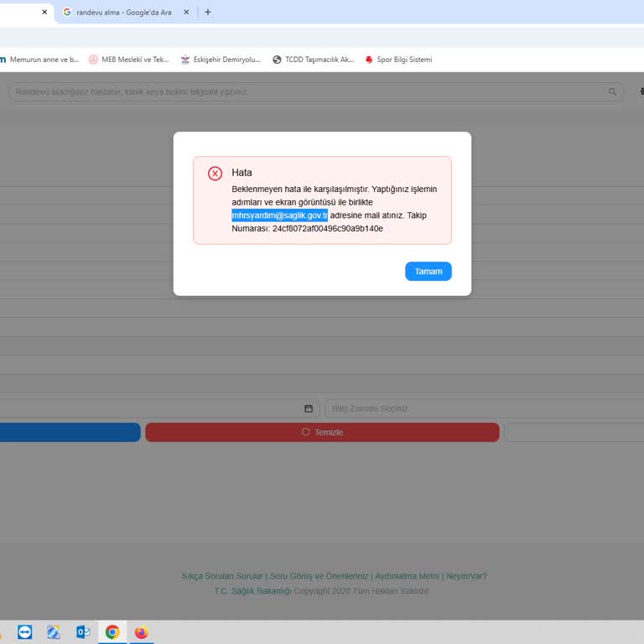Click the highlighted mhrsyardim@saglik.gov.tr email address
This screenshot has height=644, width=644.
tap(279, 216)
